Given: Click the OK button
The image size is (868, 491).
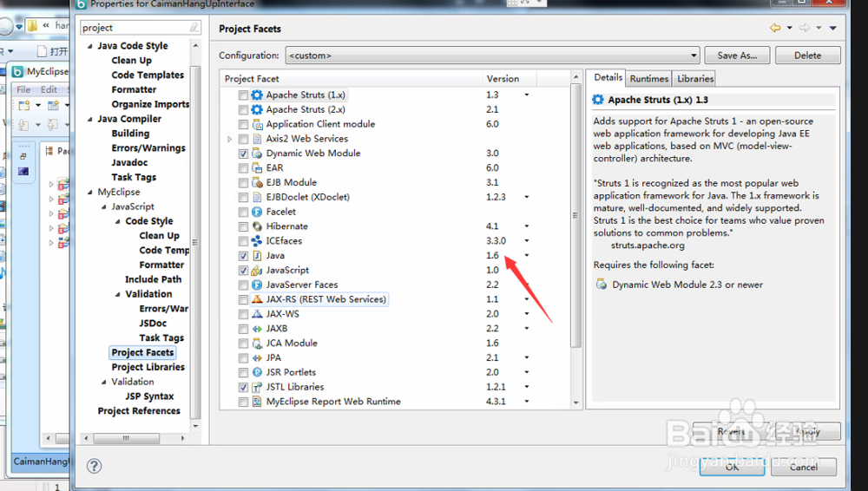Looking at the screenshot, I should [732, 467].
